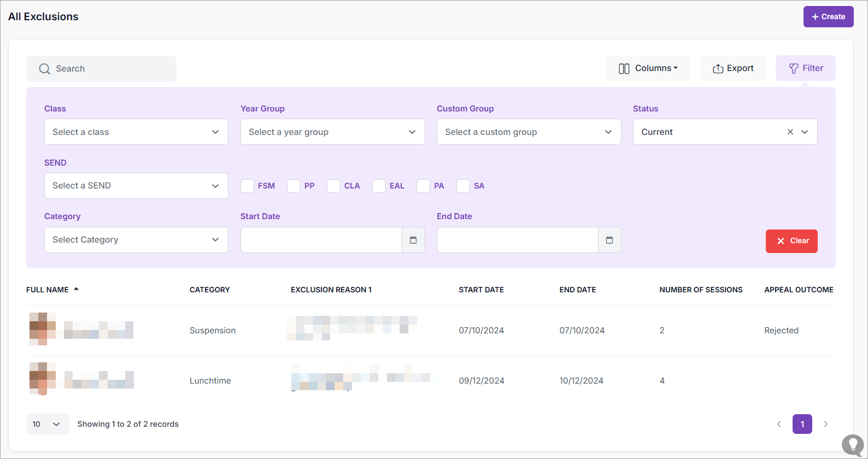Image resolution: width=868 pixels, height=459 pixels.
Task: Toggle the Filter panel button
Action: tap(805, 68)
